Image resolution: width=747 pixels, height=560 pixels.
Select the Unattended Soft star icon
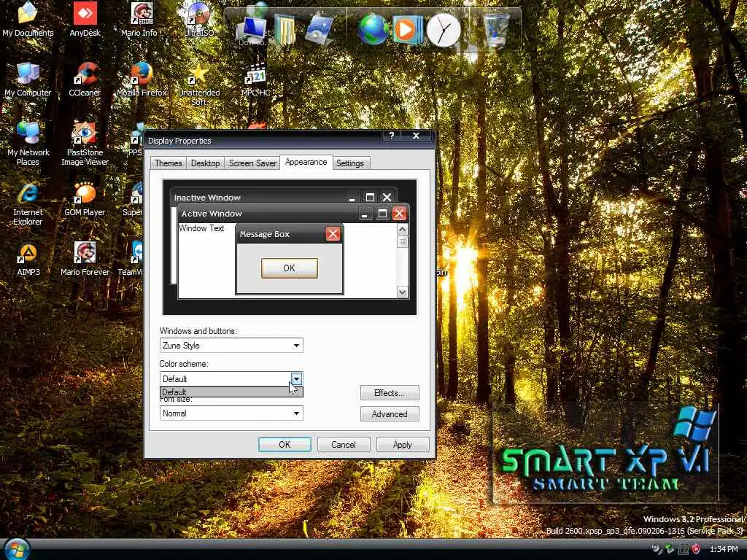198,84
